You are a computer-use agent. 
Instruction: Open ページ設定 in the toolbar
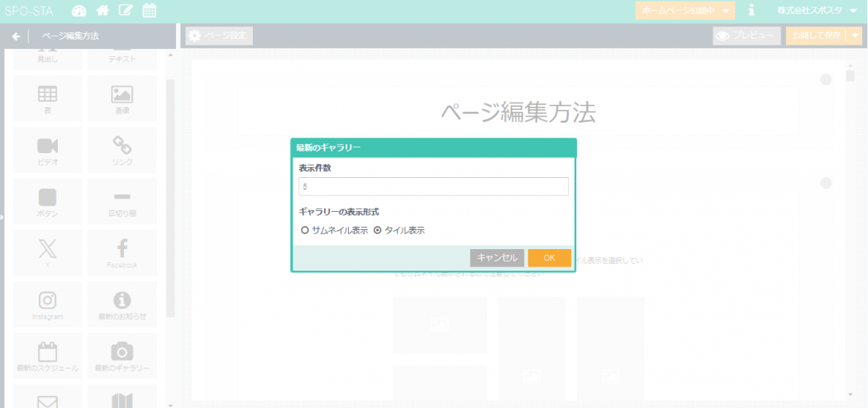point(219,36)
